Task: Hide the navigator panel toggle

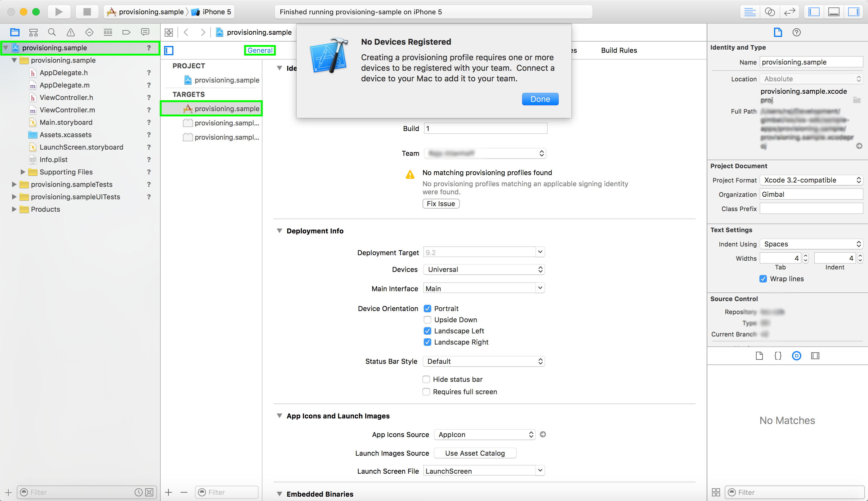Action: [814, 12]
